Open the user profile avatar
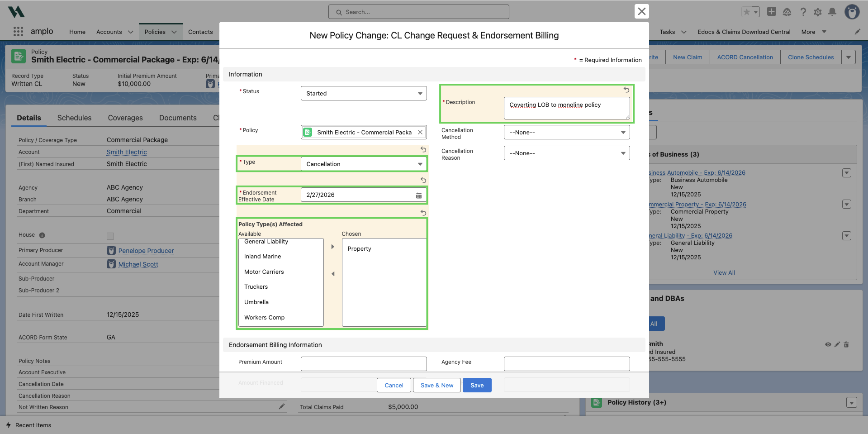The height and width of the screenshot is (434, 868). tap(852, 12)
